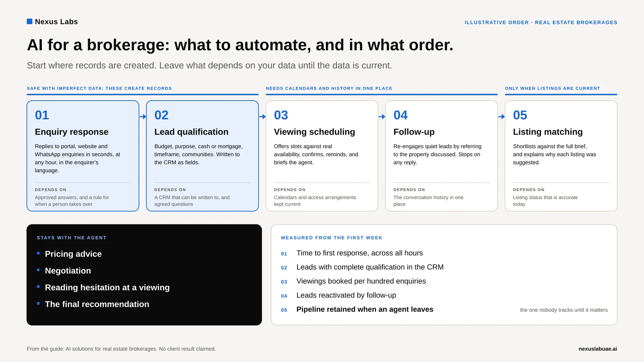Click 'Pipeline retained when an agent leaves'
Viewport: 644px width, 362px height.
365,309
